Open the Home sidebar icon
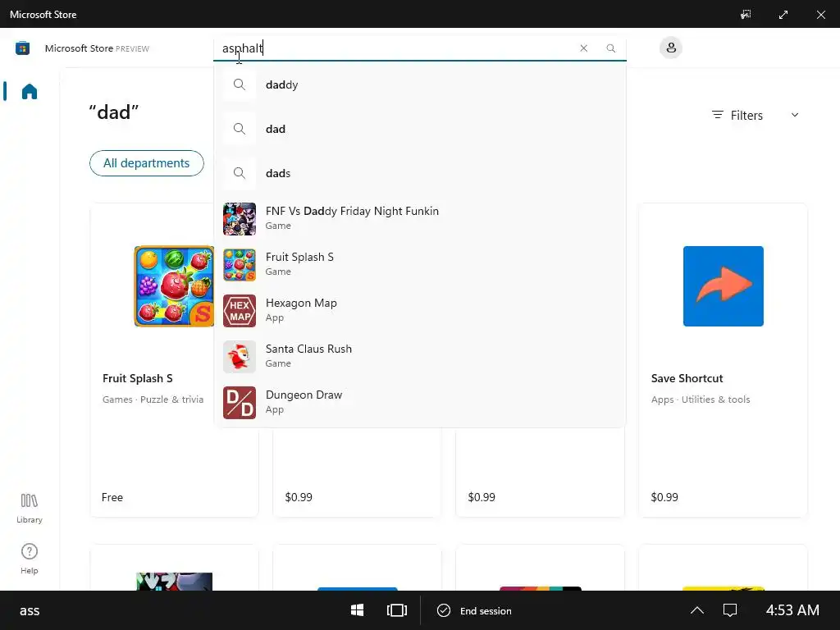 30,92
